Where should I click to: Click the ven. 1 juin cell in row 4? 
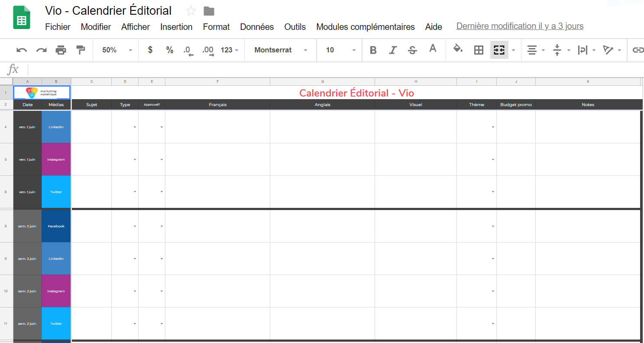coord(27,127)
